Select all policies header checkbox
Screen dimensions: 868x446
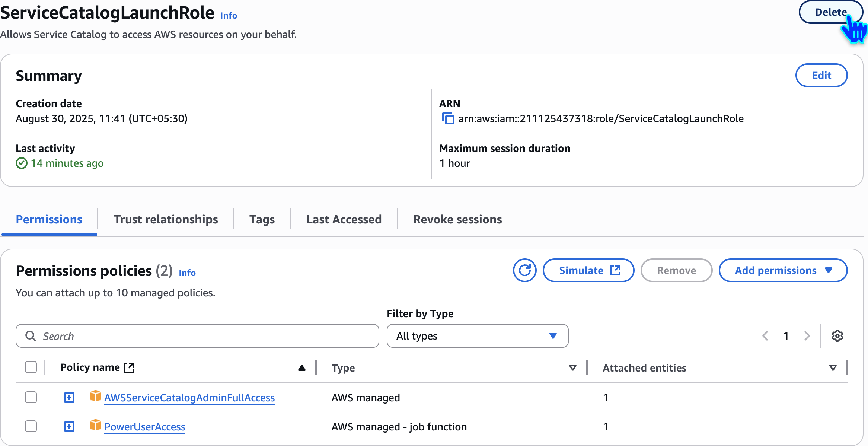[31, 367]
